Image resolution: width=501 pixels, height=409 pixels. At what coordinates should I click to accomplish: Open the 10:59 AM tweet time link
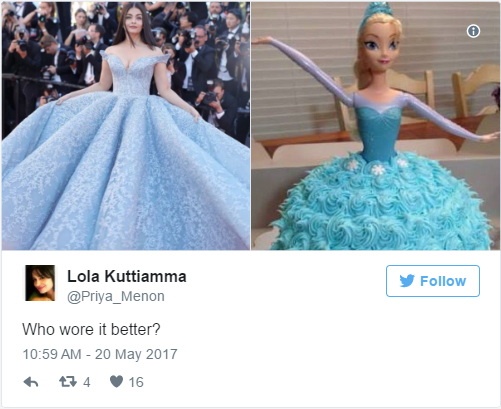[52, 354]
